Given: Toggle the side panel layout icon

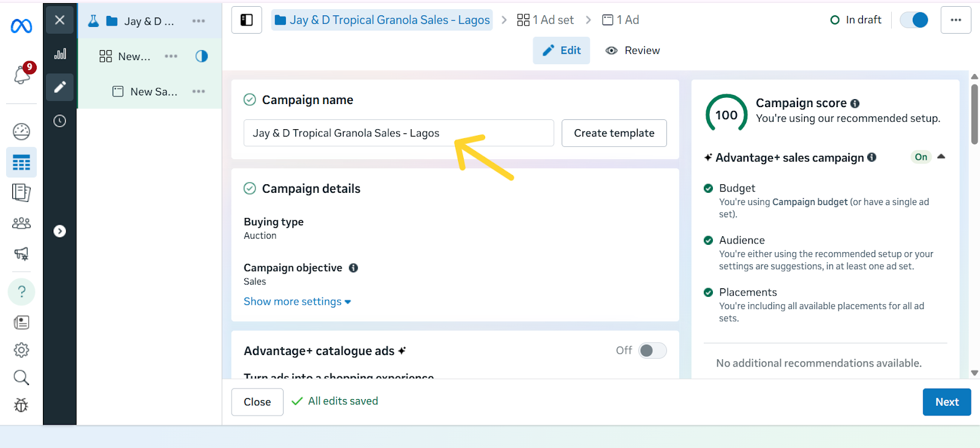Looking at the screenshot, I should click(247, 20).
